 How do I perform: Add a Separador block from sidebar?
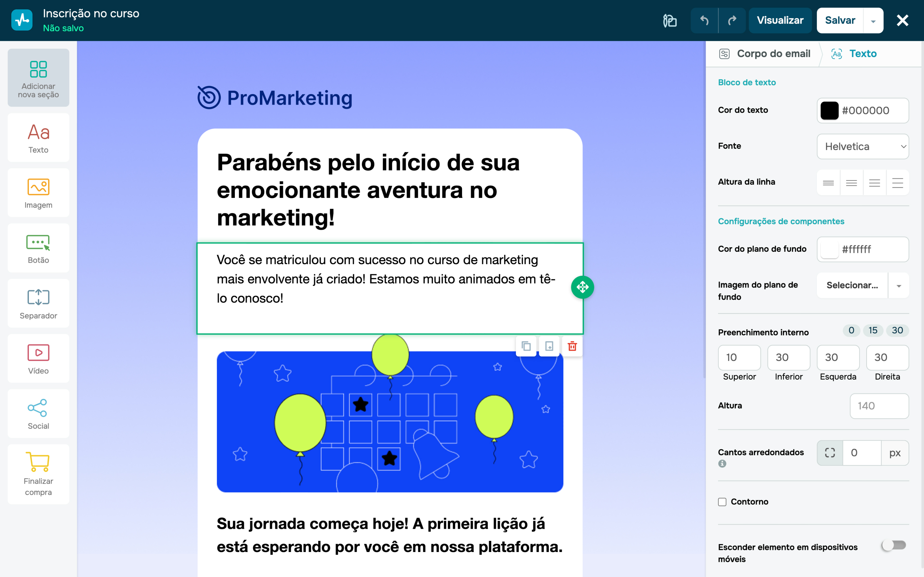coord(38,303)
